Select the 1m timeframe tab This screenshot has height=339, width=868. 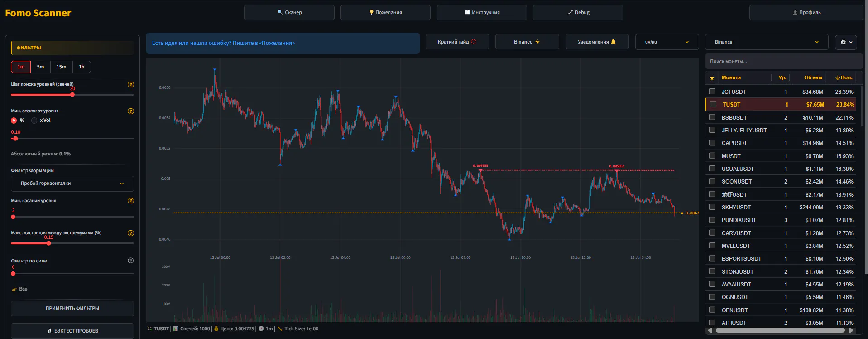point(21,67)
